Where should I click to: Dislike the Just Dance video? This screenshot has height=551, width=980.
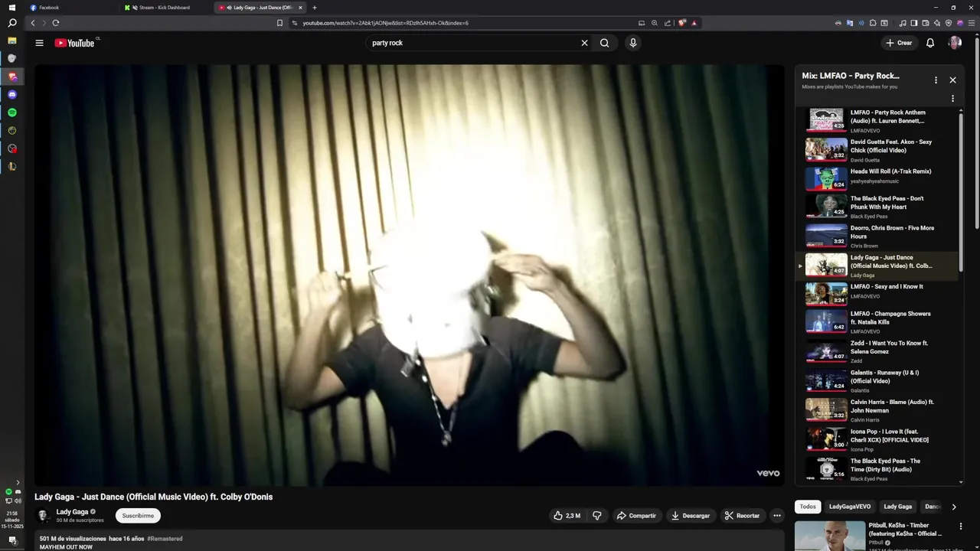tap(597, 516)
